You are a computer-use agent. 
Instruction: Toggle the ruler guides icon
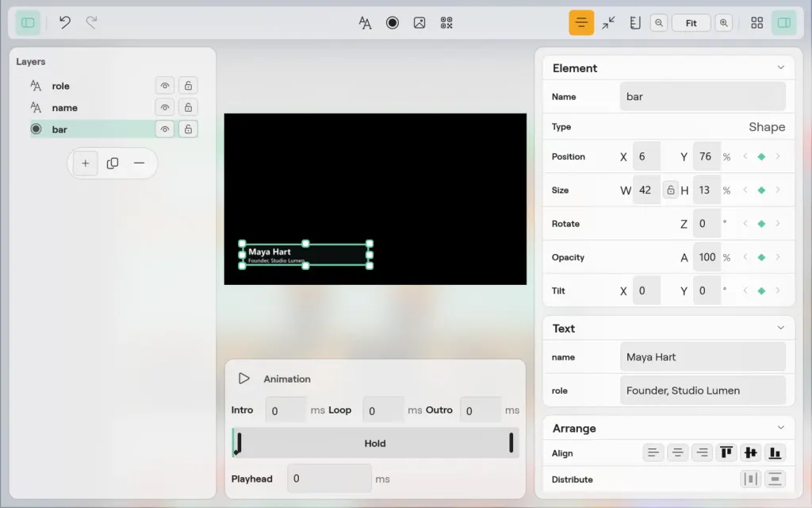[635, 23]
